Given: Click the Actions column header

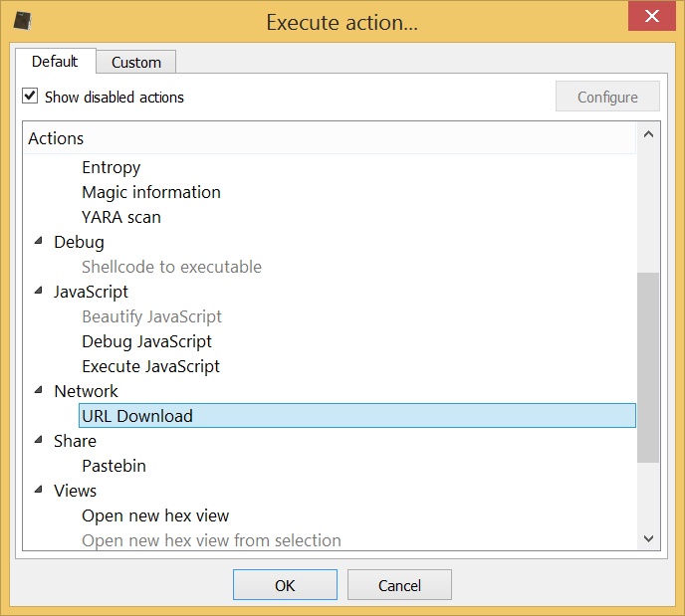Looking at the screenshot, I should 330,138.
